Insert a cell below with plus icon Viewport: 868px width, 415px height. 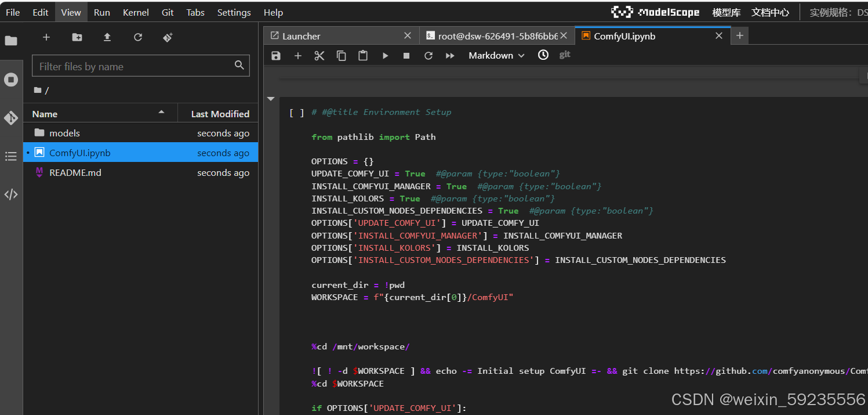pos(298,56)
